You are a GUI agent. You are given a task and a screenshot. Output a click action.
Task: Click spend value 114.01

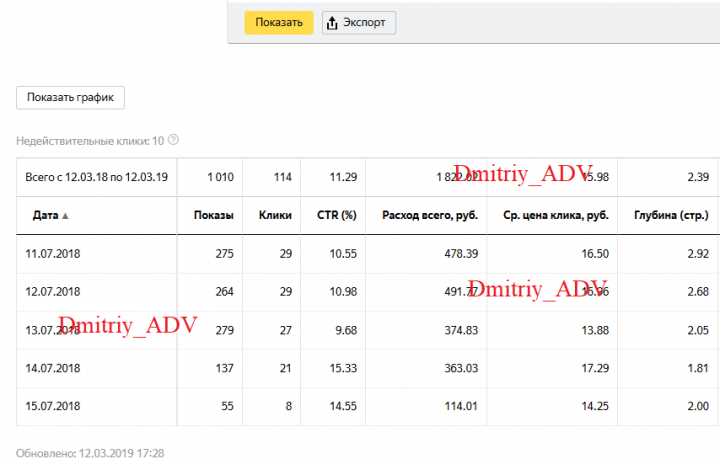[461, 406]
